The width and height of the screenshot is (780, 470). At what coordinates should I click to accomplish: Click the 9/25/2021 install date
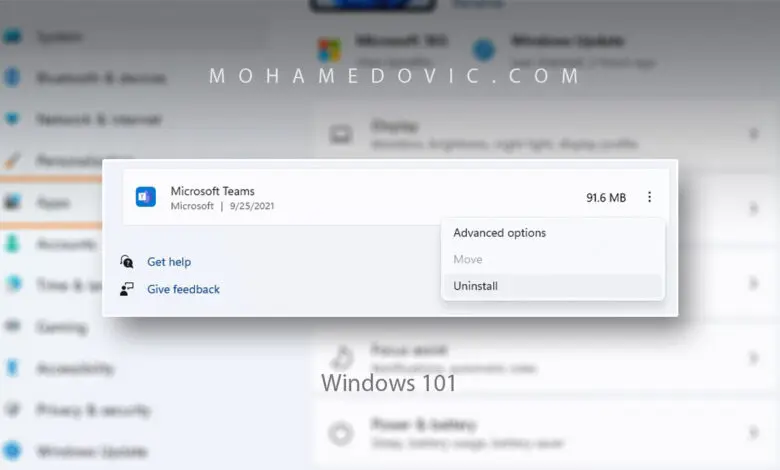(x=252, y=206)
